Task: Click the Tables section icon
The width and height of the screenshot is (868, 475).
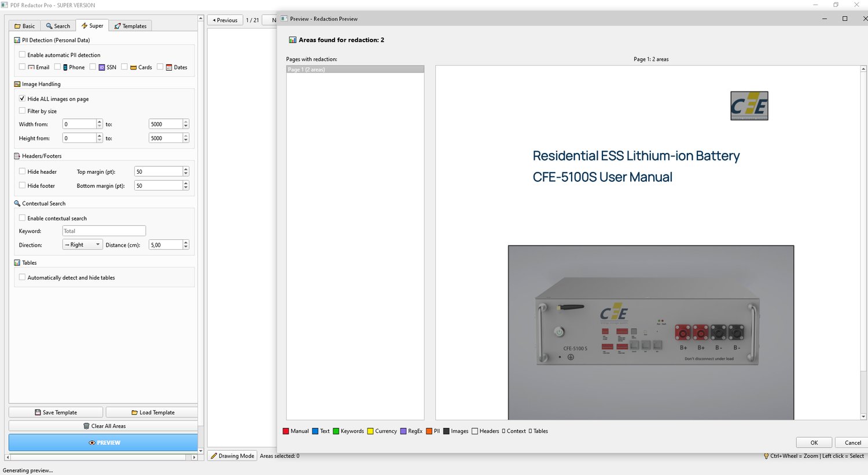Action: point(17,262)
